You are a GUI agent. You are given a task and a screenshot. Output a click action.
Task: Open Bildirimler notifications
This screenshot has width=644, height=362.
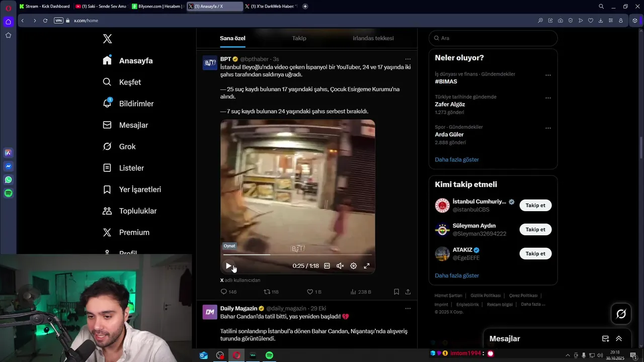(x=128, y=104)
